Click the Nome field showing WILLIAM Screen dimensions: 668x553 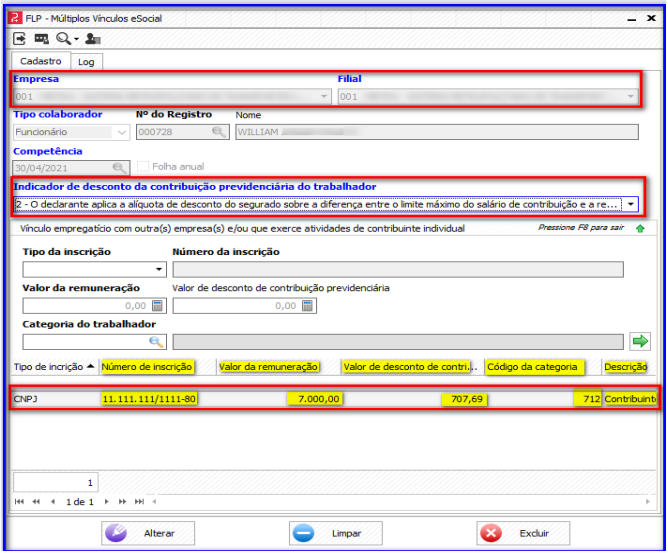(x=437, y=132)
